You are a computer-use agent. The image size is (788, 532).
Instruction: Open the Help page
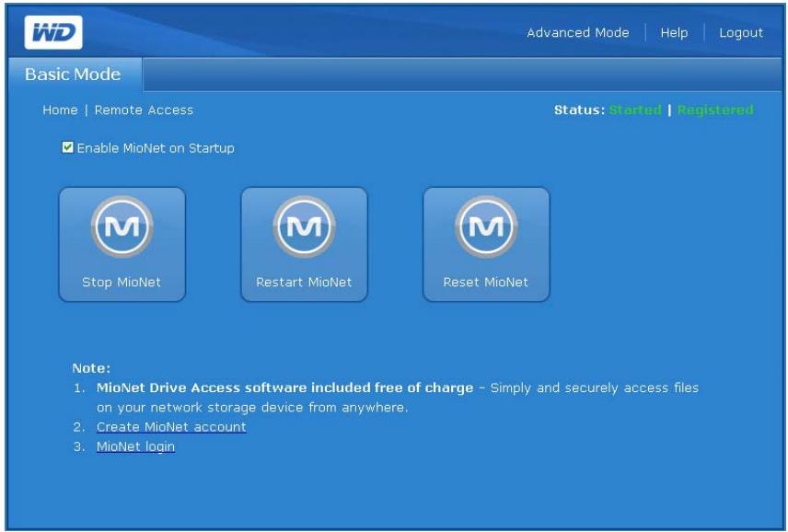[x=674, y=32]
